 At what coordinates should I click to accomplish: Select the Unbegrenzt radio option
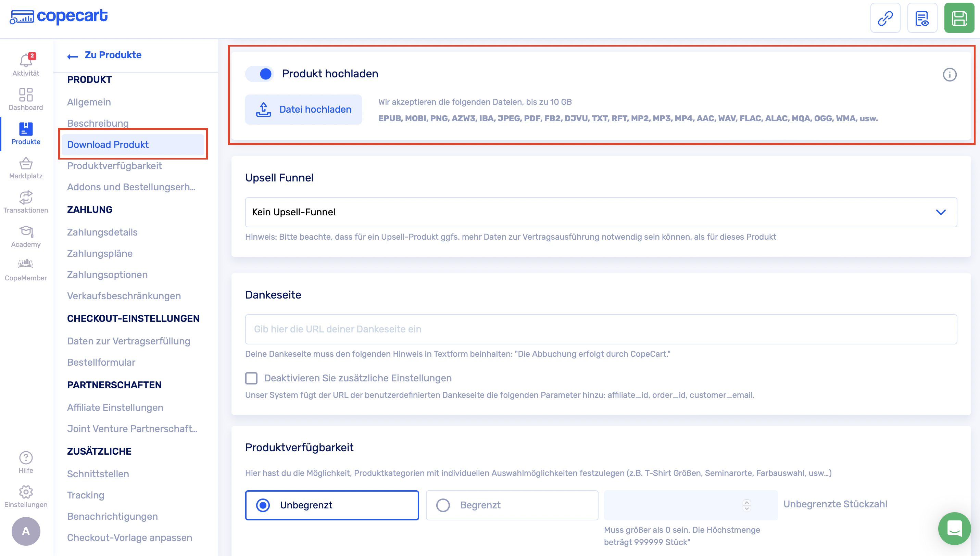(263, 505)
